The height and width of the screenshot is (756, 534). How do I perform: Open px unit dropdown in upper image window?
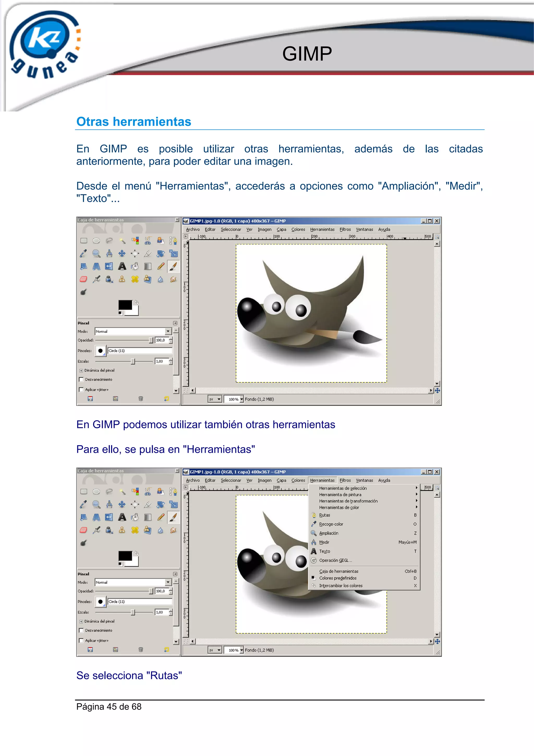click(x=215, y=399)
